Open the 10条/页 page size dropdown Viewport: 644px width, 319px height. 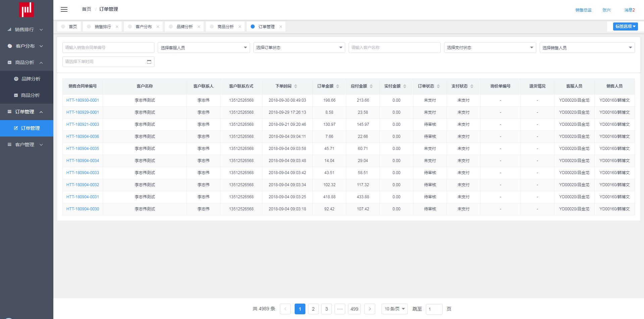tap(395, 309)
